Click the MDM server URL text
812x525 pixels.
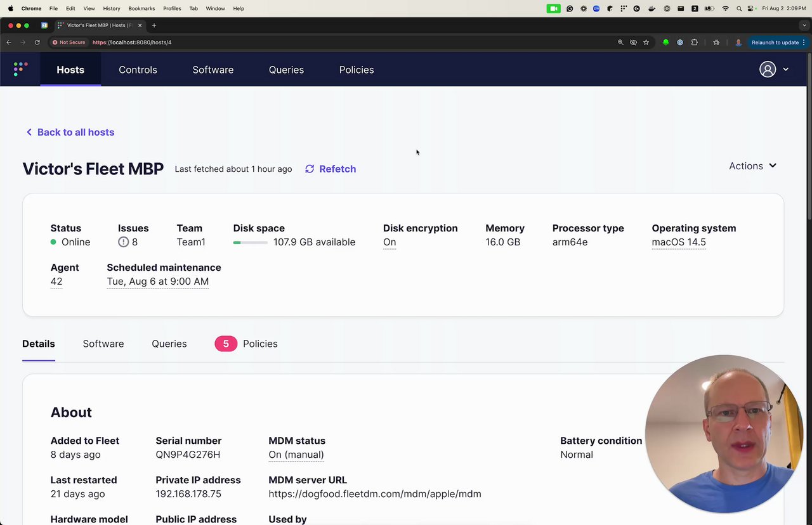pos(375,494)
